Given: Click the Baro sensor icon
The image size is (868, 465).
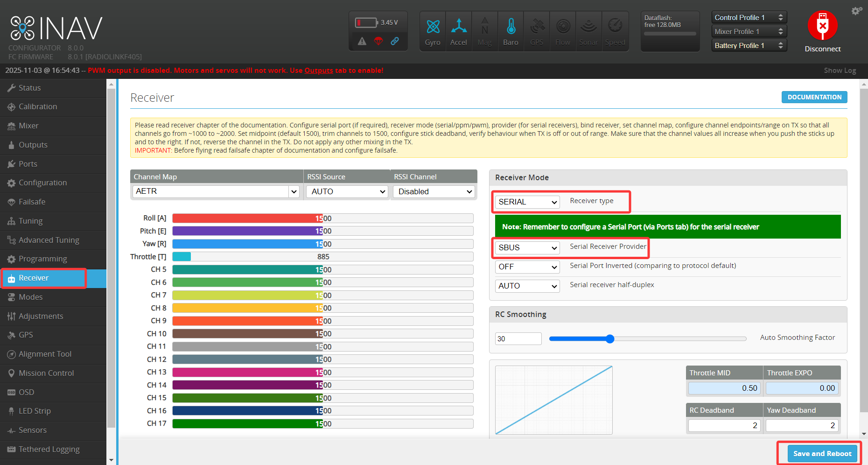Looking at the screenshot, I should tap(511, 27).
